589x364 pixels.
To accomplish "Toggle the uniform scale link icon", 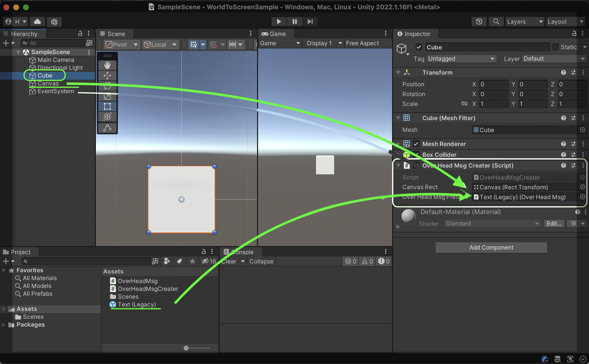I will 464,104.
